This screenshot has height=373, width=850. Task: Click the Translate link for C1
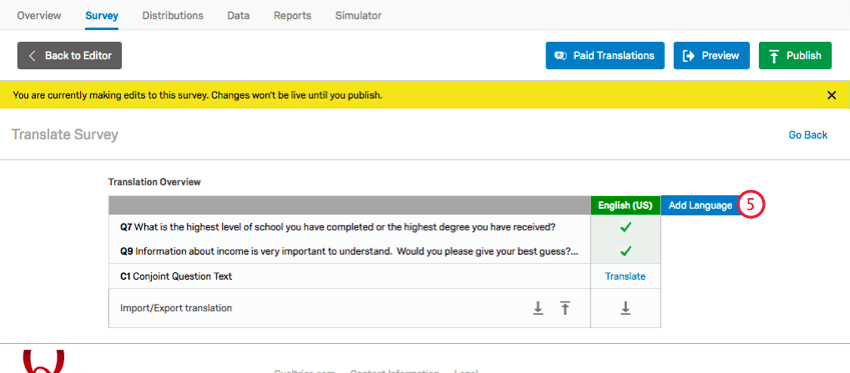pos(625,276)
